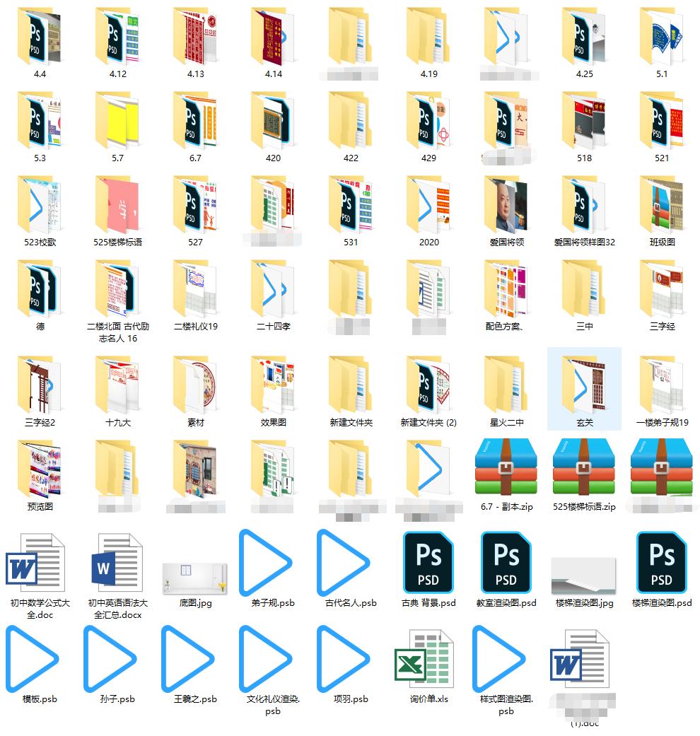Select the 项羽.psb file icon

point(344,658)
